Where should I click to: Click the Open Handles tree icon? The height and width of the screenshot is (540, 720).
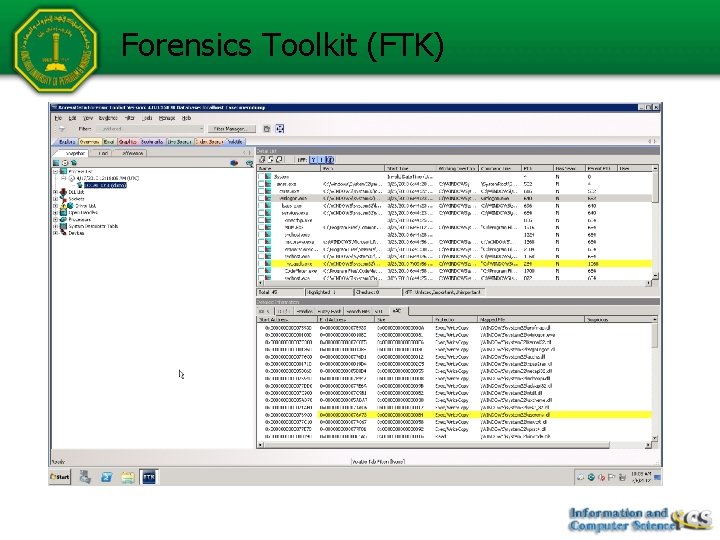(63, 213)
